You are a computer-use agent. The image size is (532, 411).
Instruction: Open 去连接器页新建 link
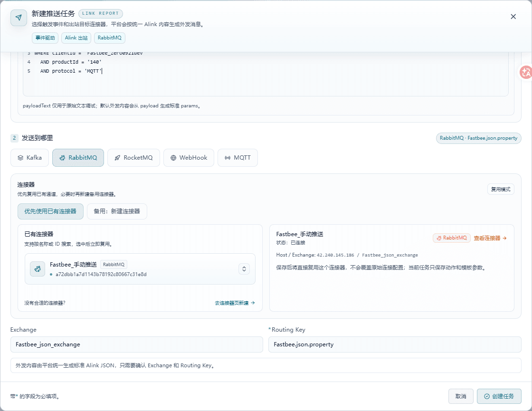point(235,303)
